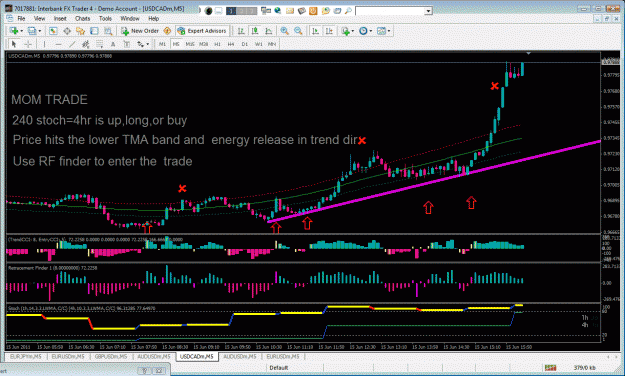
Task: Open the top-right combo box dropdown arrow
Action: click(428, 11)
